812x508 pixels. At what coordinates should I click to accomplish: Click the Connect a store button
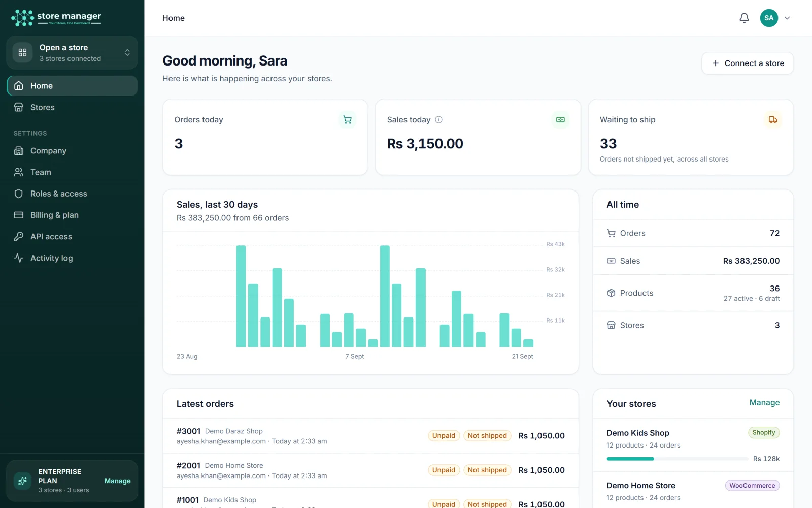[x=748, y=63]
